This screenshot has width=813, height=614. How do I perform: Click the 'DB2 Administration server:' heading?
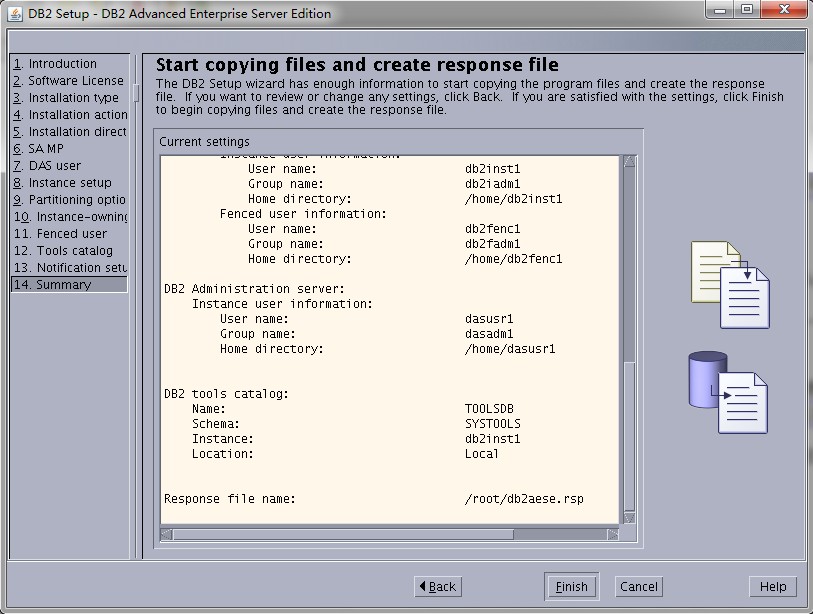coord(254,289)
